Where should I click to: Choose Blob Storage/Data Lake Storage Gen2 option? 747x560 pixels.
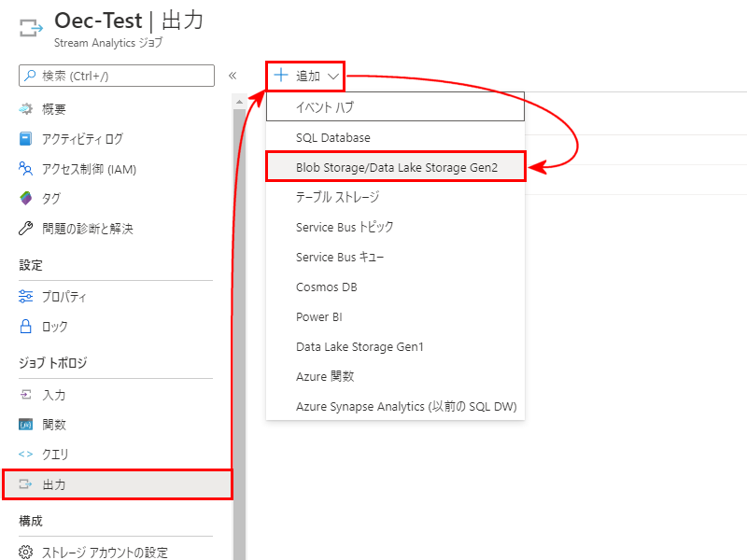(x=396, y=167)
